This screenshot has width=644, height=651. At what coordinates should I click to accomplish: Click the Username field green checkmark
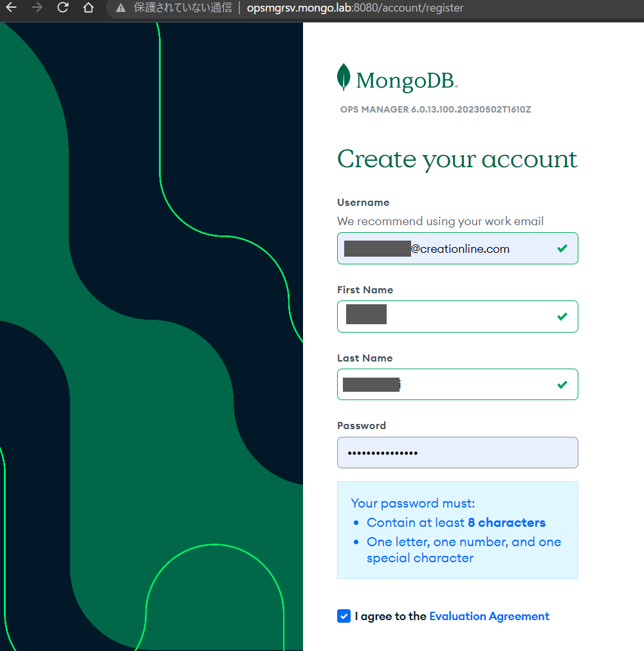click(x=562, y=248)
